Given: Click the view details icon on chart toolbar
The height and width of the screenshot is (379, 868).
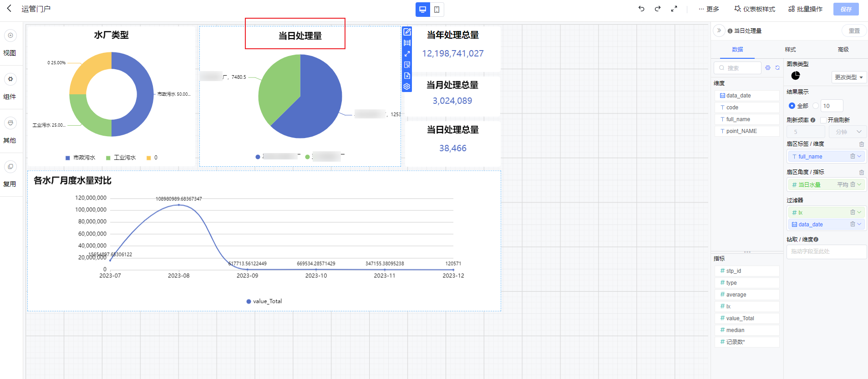Looking at the screenshot, I should pyautogui.click(x=407, y=65).
